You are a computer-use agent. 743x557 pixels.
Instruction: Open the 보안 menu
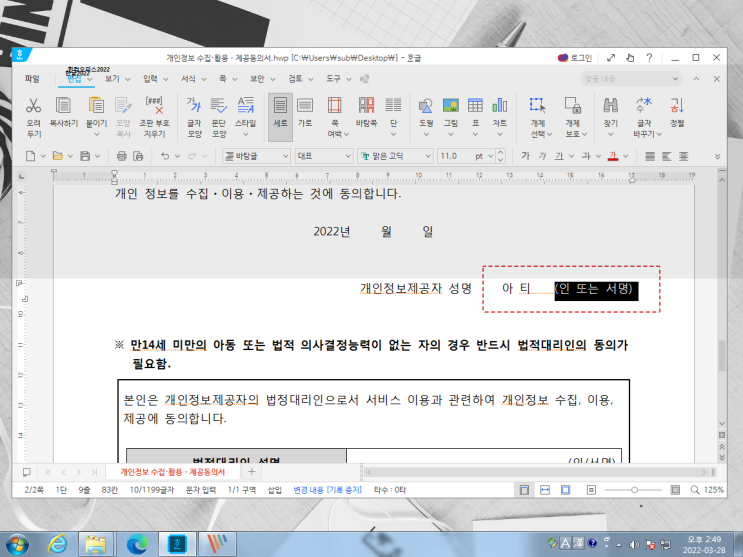click(257, 79)
